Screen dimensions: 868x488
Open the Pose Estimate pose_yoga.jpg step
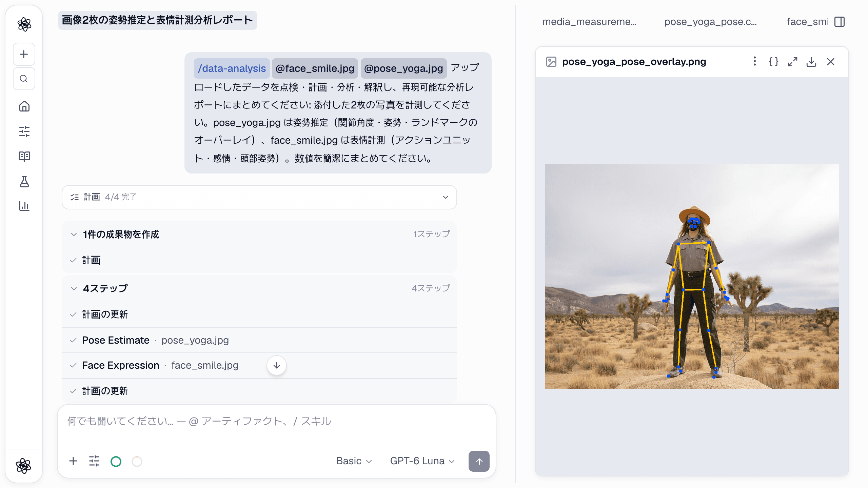tap(259, 340)
